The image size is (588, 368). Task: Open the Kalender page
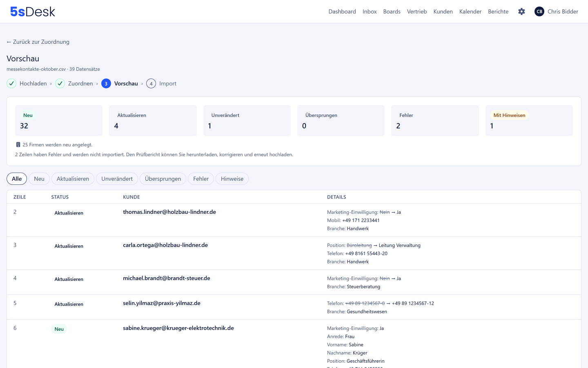(470, 11)
